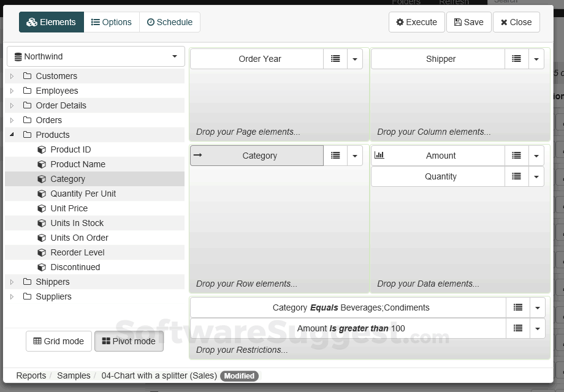Click the sort arrow icon on Category element
Viewport: 564px width, 392px height.
click(198, 156)
